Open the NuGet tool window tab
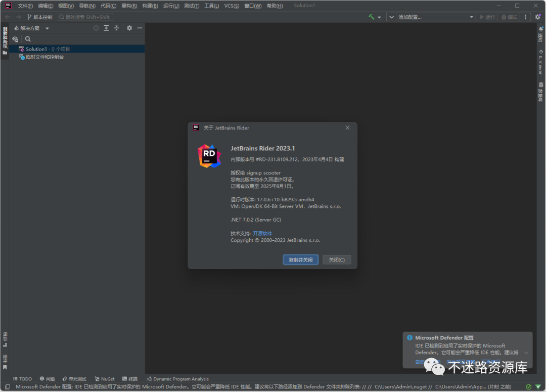 (105, 379)
